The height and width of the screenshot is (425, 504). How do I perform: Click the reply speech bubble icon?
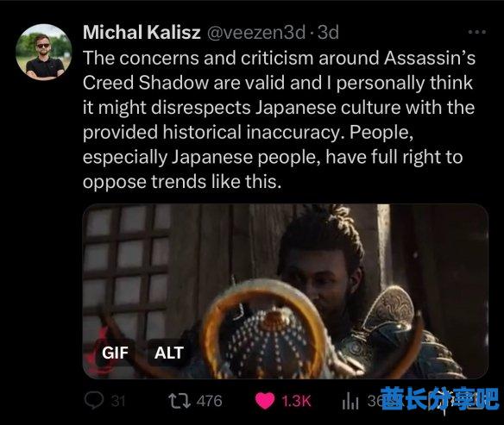[x=94, y=401]
